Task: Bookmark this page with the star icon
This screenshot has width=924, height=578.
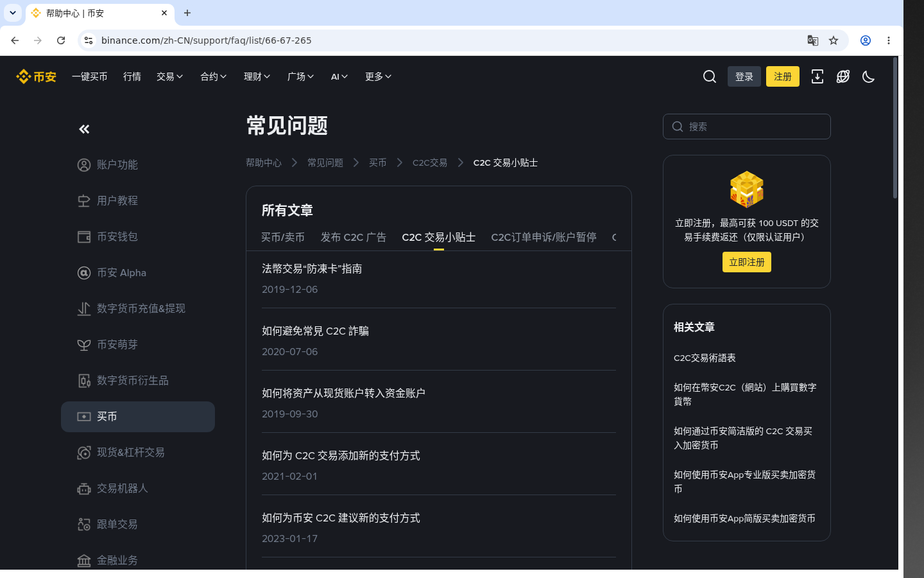Action: [x=834, y=40]
